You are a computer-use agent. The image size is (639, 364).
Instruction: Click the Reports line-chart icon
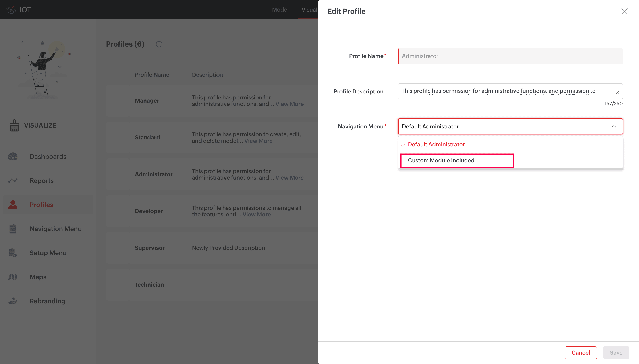[x=13, y=180]
